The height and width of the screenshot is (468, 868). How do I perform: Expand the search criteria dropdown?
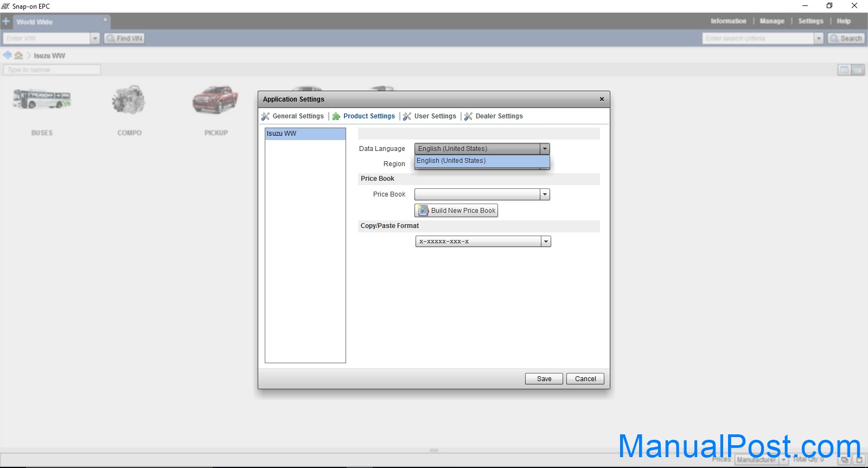(x=819, y=39)
